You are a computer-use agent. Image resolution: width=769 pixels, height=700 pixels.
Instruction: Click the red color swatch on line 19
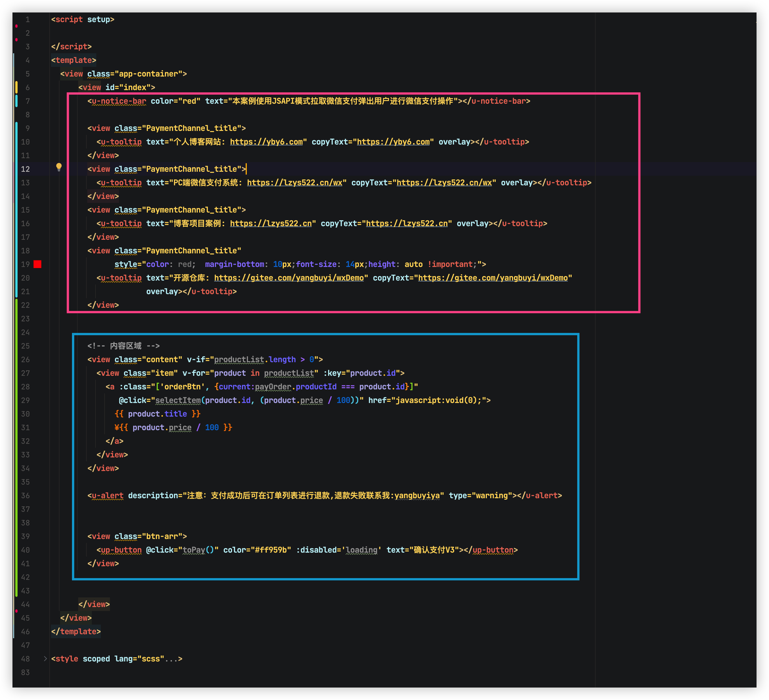click(x=37, y=264)
